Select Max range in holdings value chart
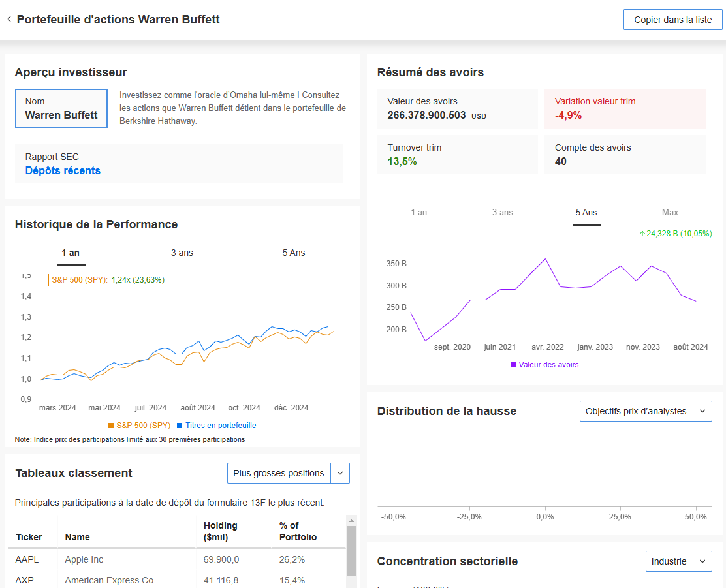The width and height of the screenshot is (726, 588). click(670, 213)
